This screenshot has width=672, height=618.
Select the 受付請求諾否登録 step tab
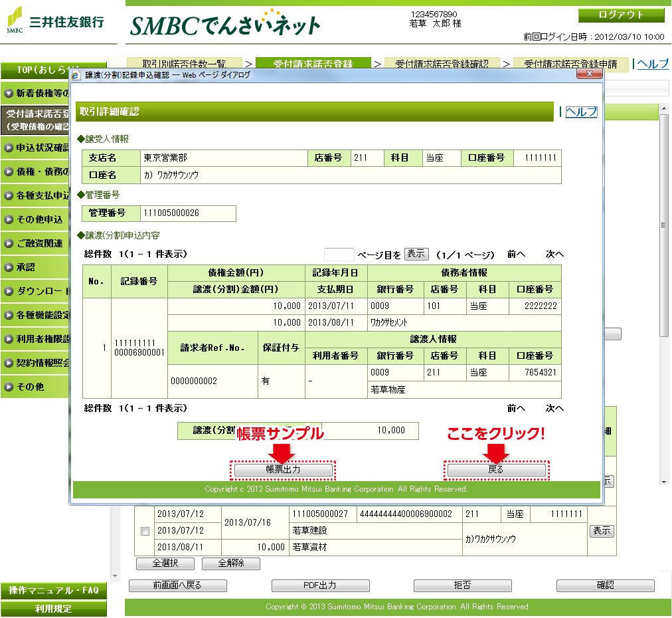click(313, 64)
